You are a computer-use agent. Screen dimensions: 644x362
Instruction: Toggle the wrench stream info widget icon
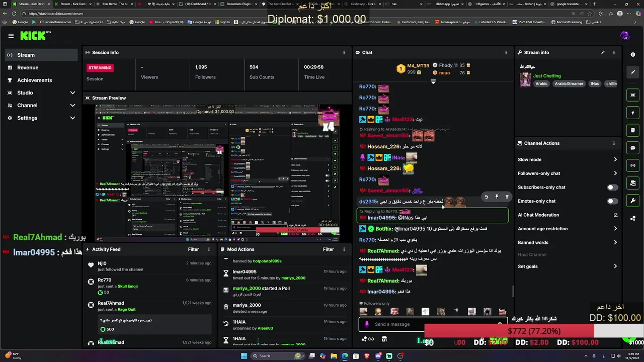click(x=633, y=201)
